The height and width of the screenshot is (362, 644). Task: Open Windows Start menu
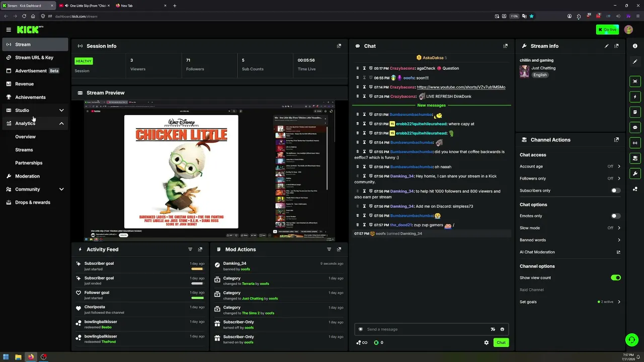click(6, 357)
